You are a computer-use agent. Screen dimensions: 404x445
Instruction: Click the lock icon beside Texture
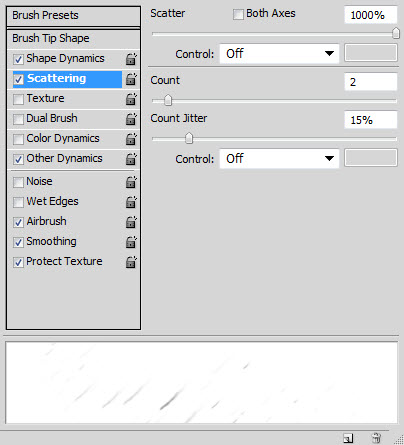pos(131,99)
